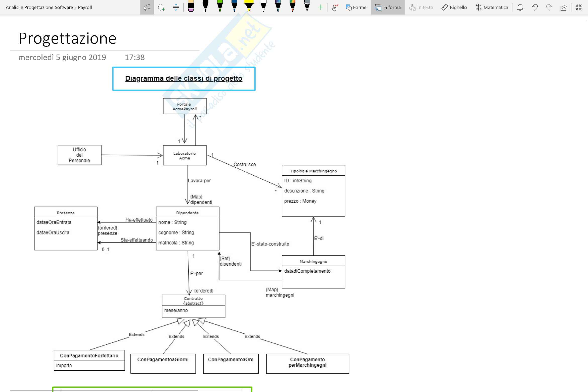The width and height of the screenshot is (588, 392).
Task: Click the Analisi e Progettazione Software notebook breadcrumb
Action: (39, 7)
